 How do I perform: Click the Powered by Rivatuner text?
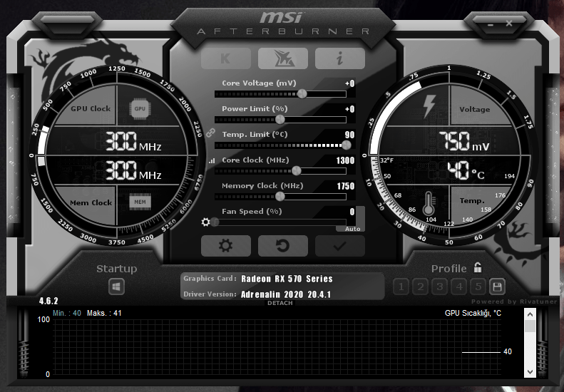[x=514, y=301]
